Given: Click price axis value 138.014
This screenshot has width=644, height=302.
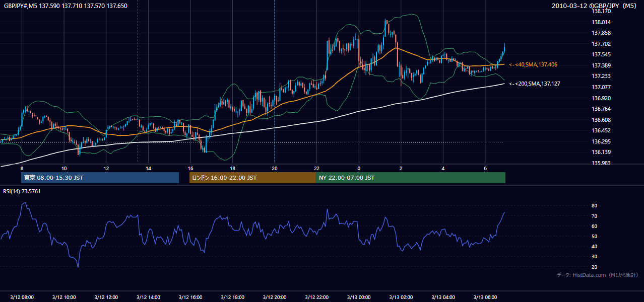Looking at the screenshot, I should (x=601, y=22).
